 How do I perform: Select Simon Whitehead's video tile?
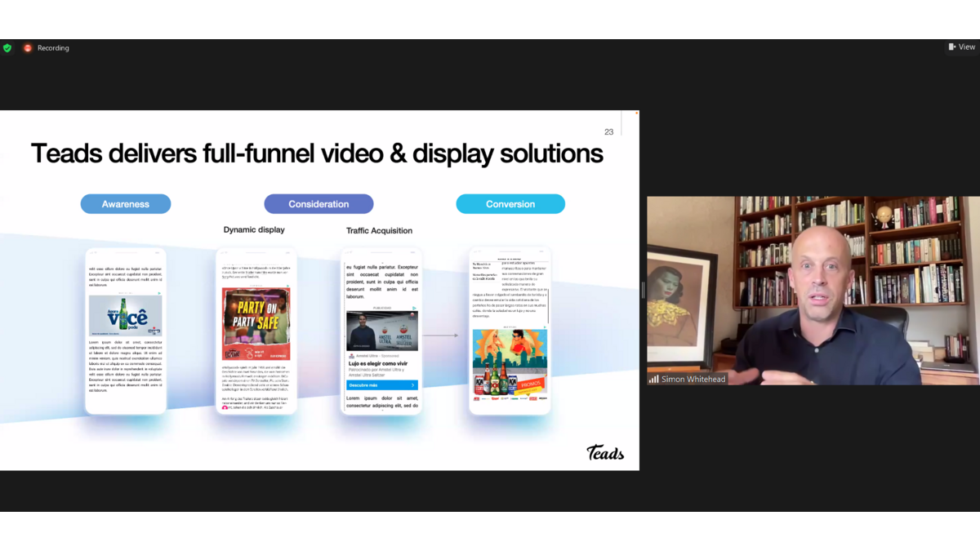[813, 290]
